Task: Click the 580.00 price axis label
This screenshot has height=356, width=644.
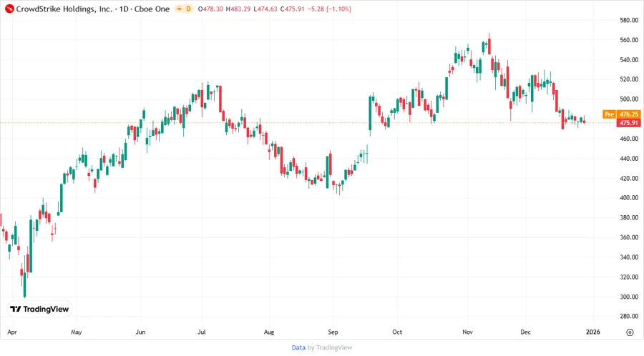Action: pos(629,20)
